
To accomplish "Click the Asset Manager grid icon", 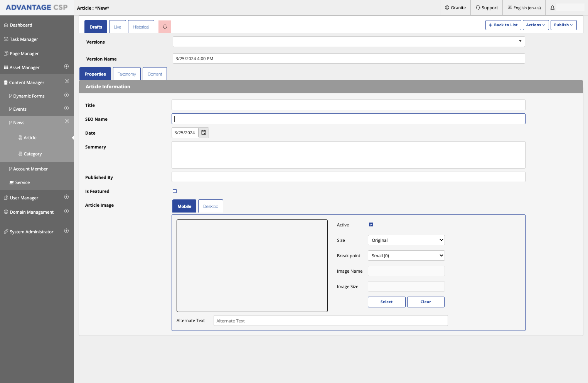I will coord(6,67).
